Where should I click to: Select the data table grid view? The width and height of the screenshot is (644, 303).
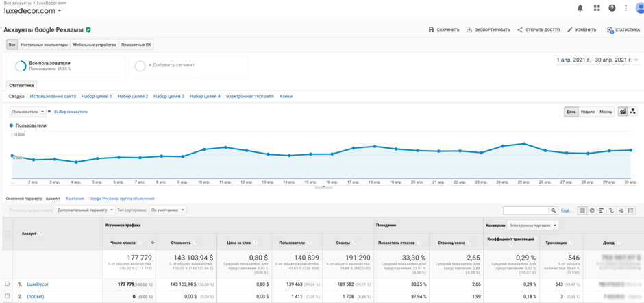(x=582, y=210)
